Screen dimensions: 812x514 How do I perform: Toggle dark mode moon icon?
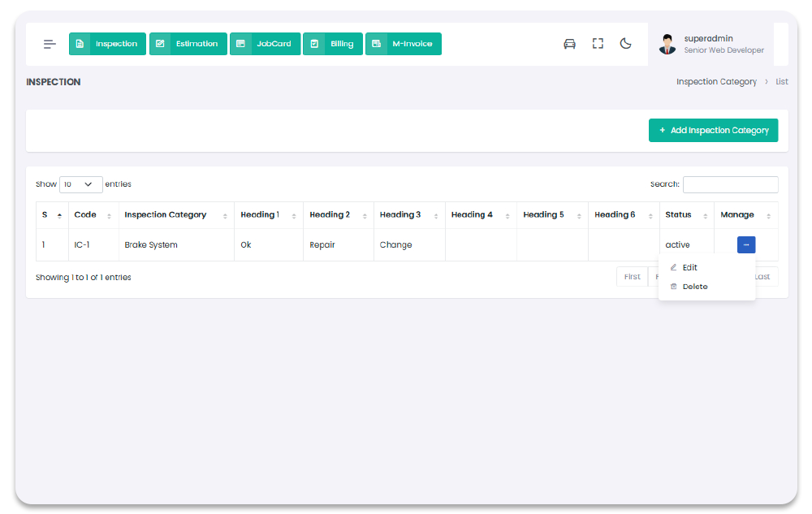click(x=625, y=44)
